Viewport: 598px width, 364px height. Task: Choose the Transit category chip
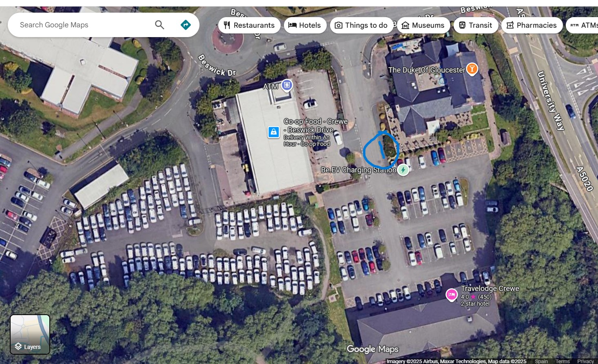tap(476, 25)
